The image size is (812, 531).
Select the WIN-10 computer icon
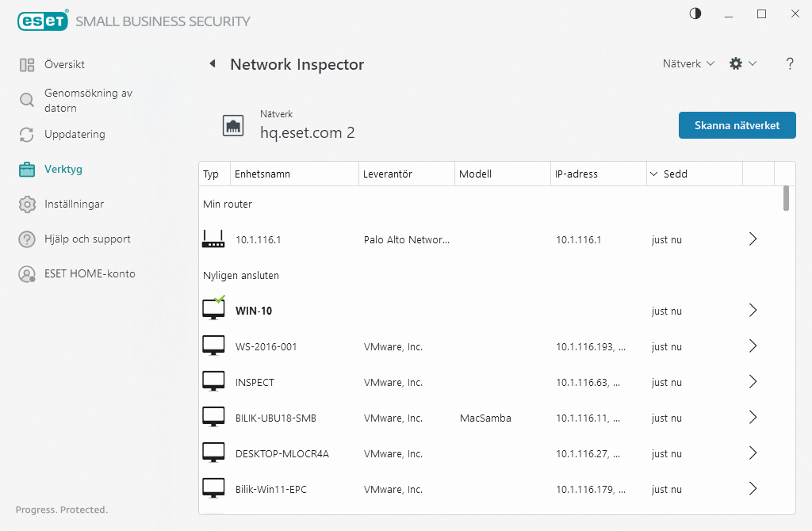(213, 310)
